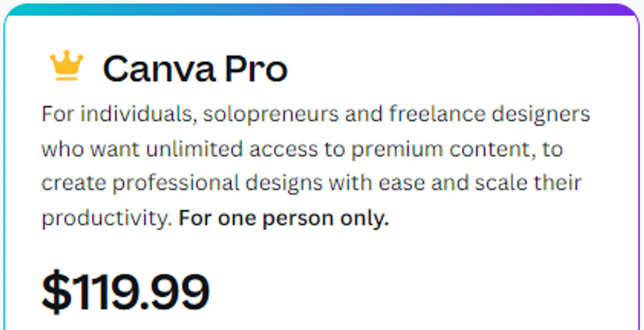
Task: Click the dollar sign in the price
Action: click(56, 291)
